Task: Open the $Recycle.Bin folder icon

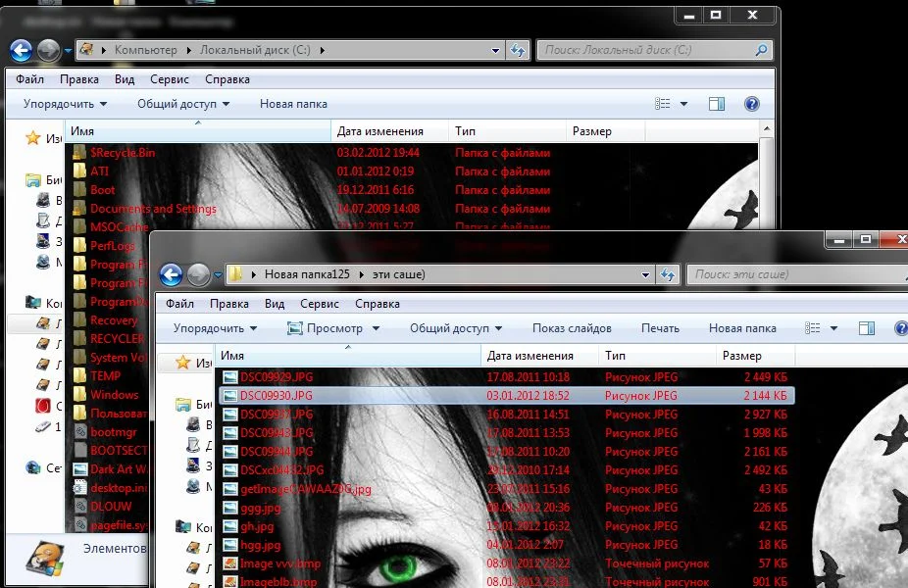Action: 79,153
